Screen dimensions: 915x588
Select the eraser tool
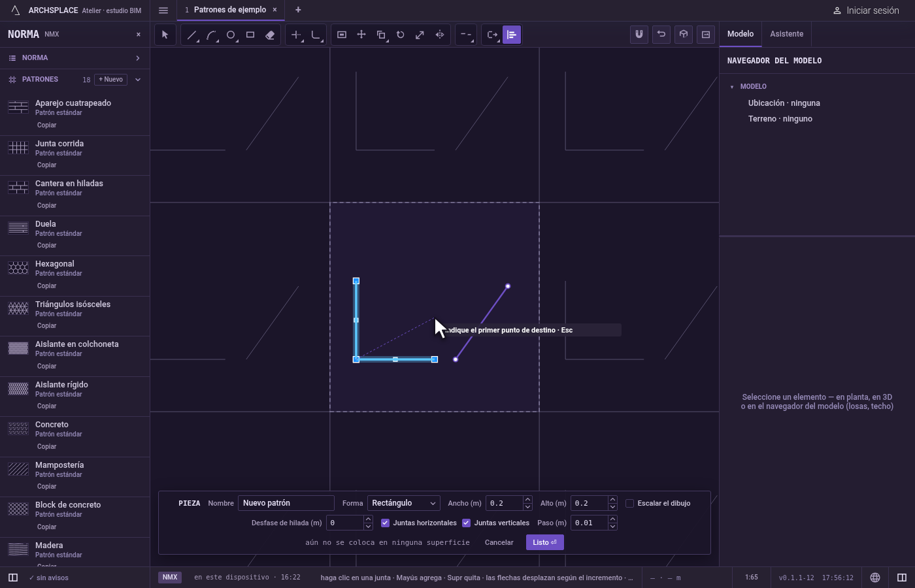[270, 35]
